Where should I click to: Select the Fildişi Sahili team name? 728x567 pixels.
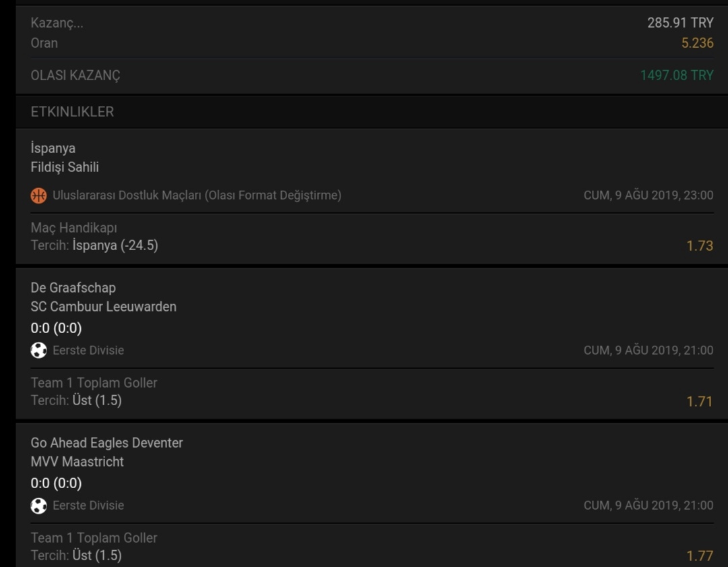click(x=65, y=167)
